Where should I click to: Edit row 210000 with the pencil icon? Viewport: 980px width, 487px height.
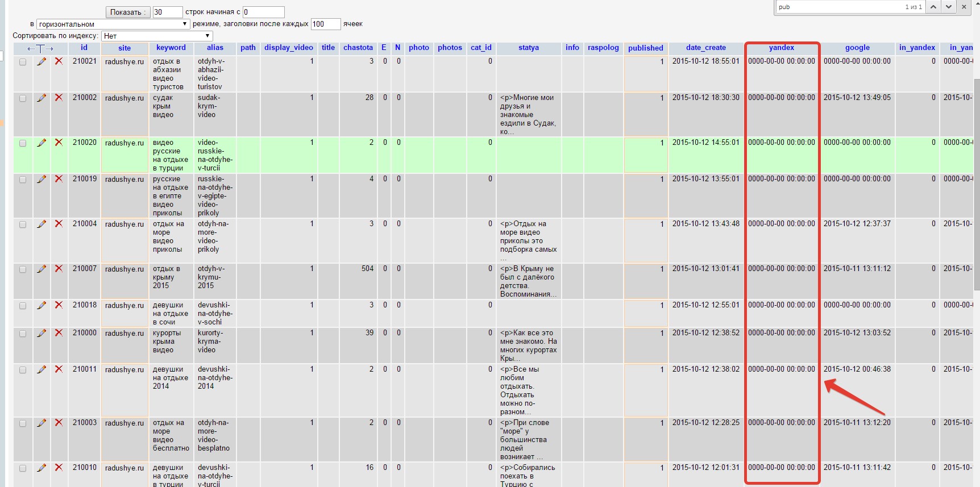click(41, 333)
